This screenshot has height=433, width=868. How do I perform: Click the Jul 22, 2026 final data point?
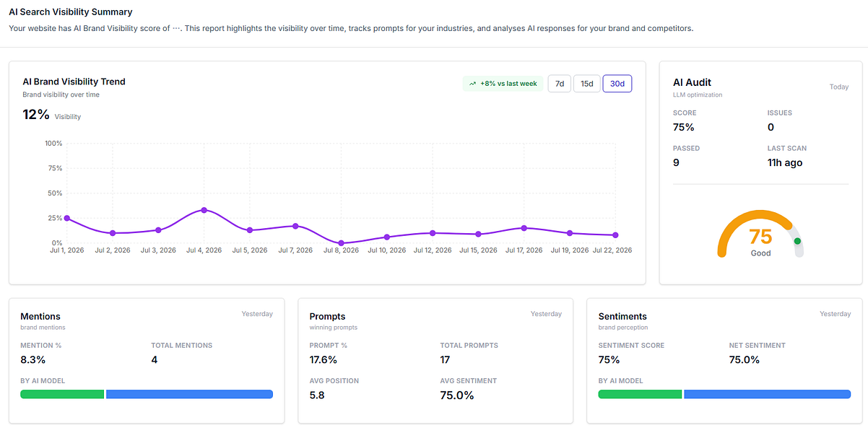coord(615,235)
